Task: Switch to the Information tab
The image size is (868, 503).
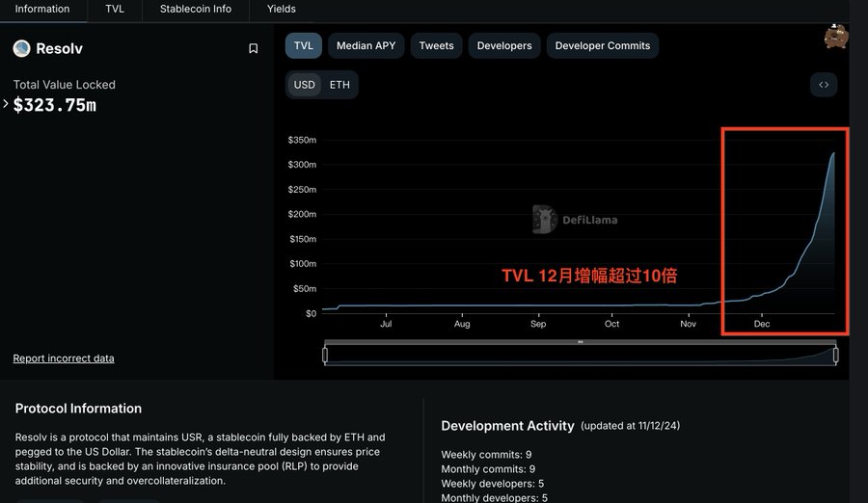Action: [x=42, y=10]
